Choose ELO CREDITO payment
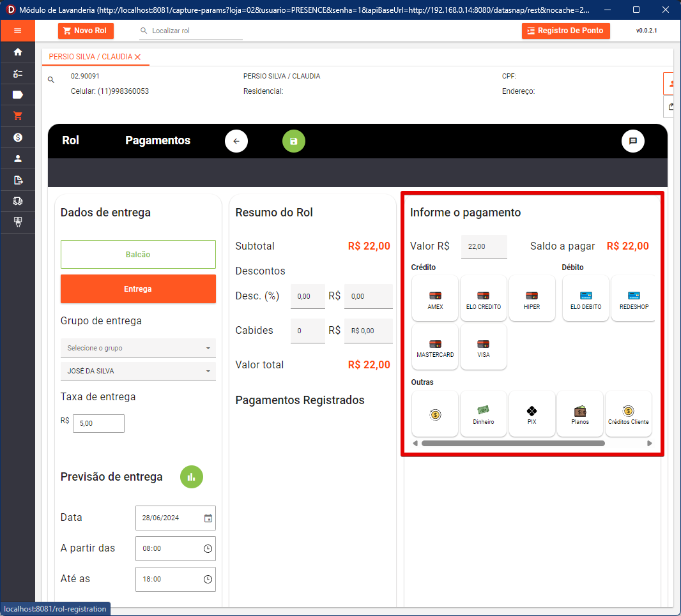Screen dimensions: 681x616 [x=484, y=299]
